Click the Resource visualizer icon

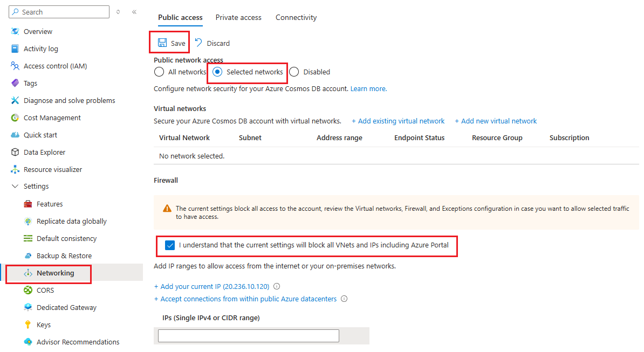pos(15,170)
